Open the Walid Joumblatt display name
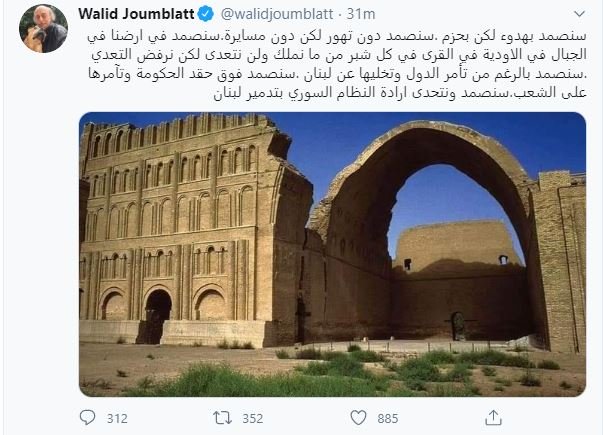Viewport: 603px width, 435px height. point(136,14)
